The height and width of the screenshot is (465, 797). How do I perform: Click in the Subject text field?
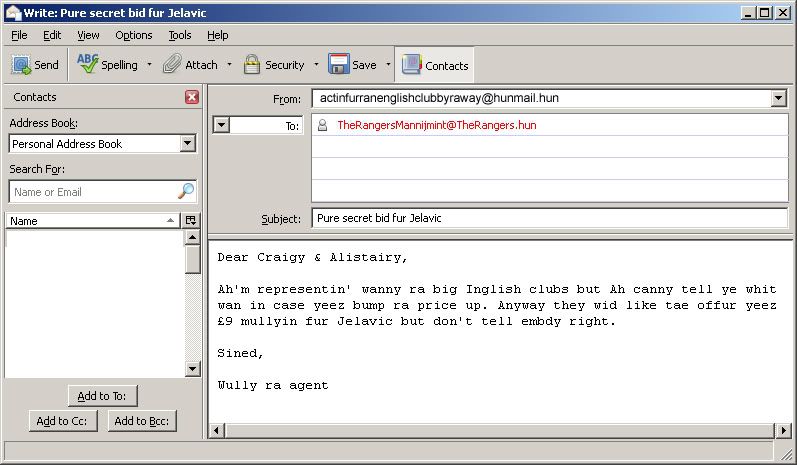(549, 218)
